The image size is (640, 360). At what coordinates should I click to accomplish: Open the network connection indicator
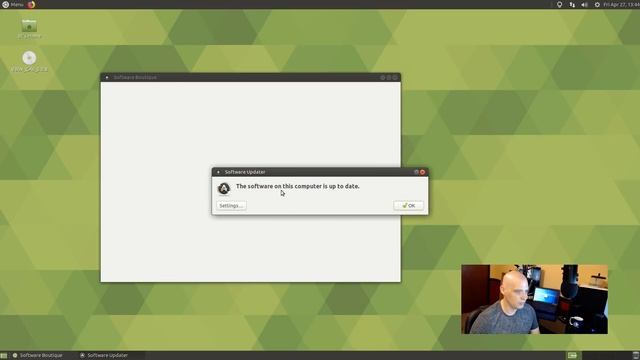point(572,4)
